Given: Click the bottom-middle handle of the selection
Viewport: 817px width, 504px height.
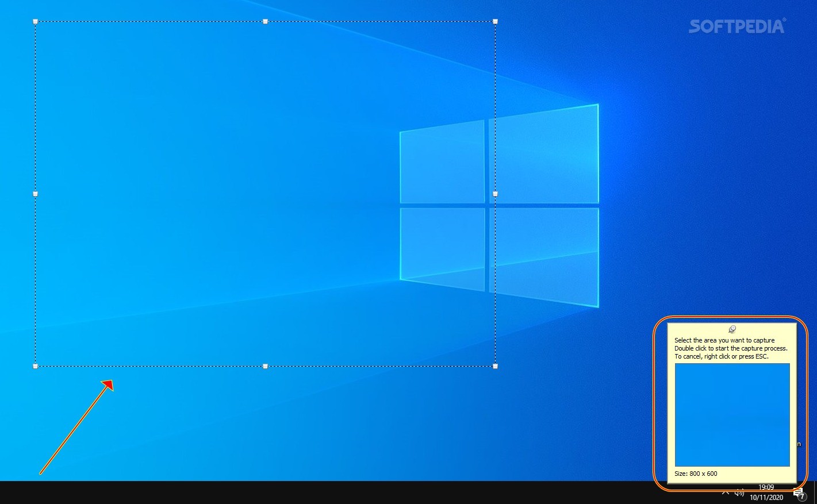Looking at the screenshot, I should [x=265, y=366].
